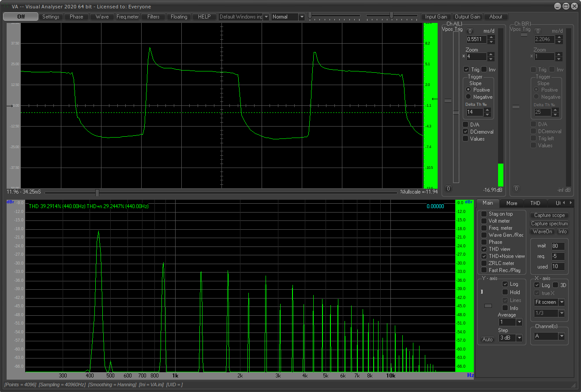Click the Ch A Vpos slider handle
Viewport: 581px width, 392px height.
pos(448,101)
